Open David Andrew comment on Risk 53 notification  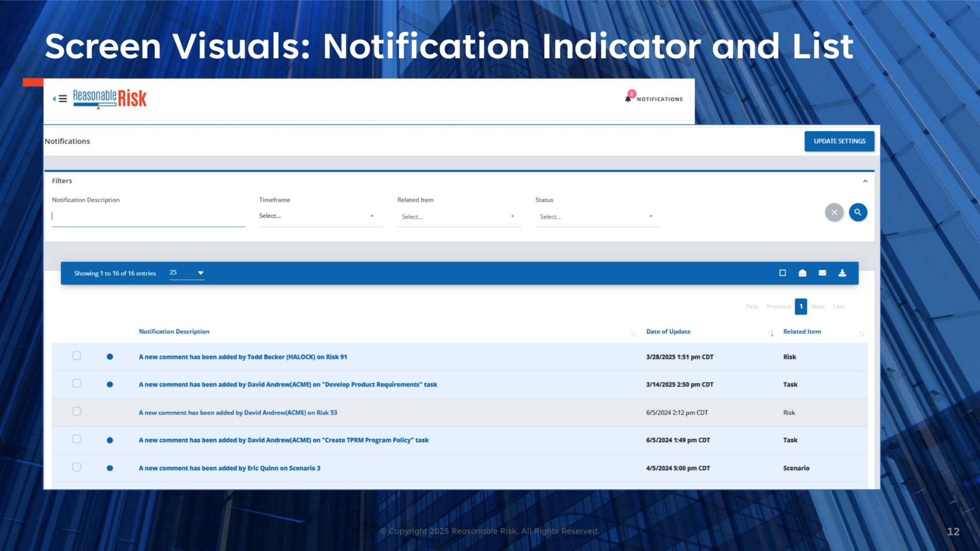tap(238, 413)
